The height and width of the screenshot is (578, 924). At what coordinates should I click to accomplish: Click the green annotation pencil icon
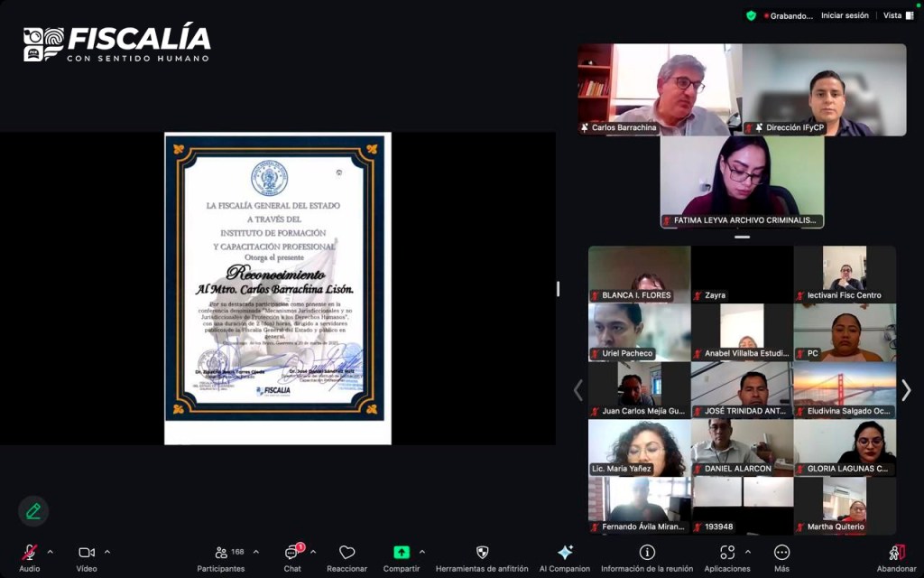[x=33, y=511]
